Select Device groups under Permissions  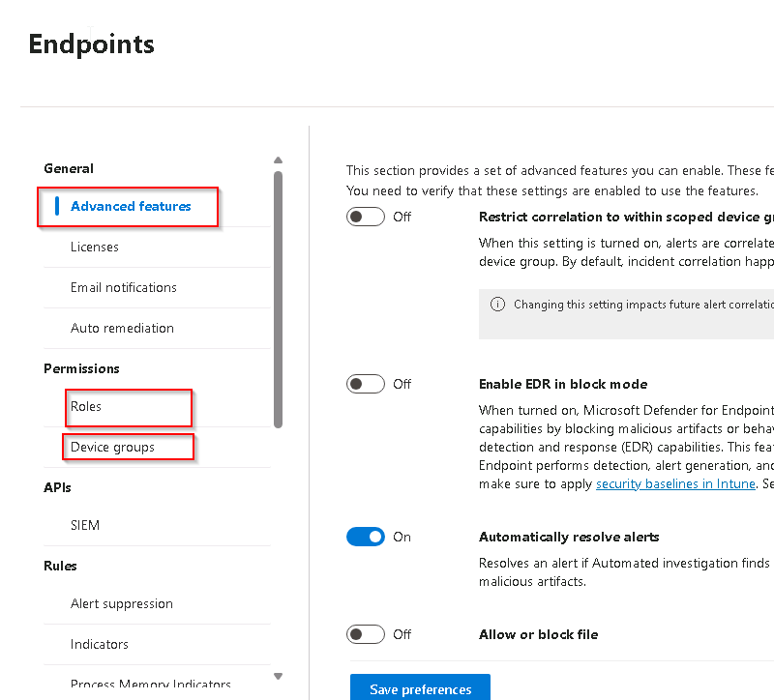coord(112,447)
